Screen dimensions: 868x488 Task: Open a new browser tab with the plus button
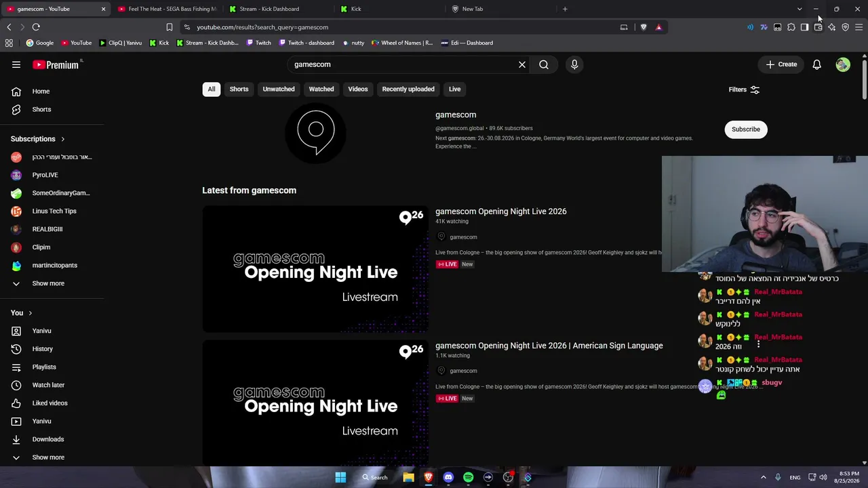565,9
